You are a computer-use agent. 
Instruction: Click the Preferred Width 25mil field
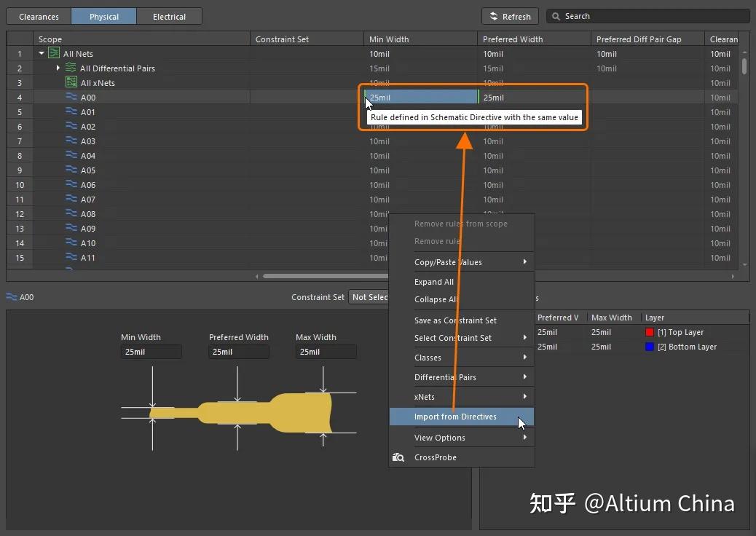[239, 352]
